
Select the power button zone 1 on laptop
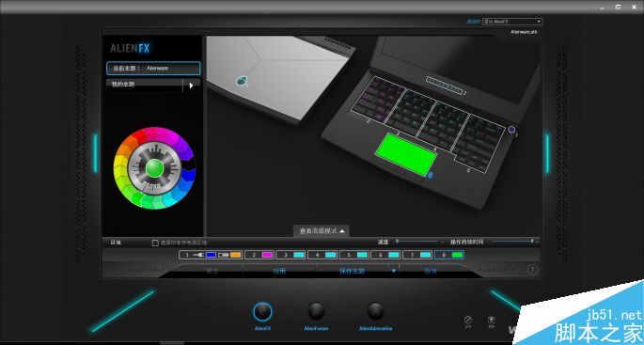(511, 130)
